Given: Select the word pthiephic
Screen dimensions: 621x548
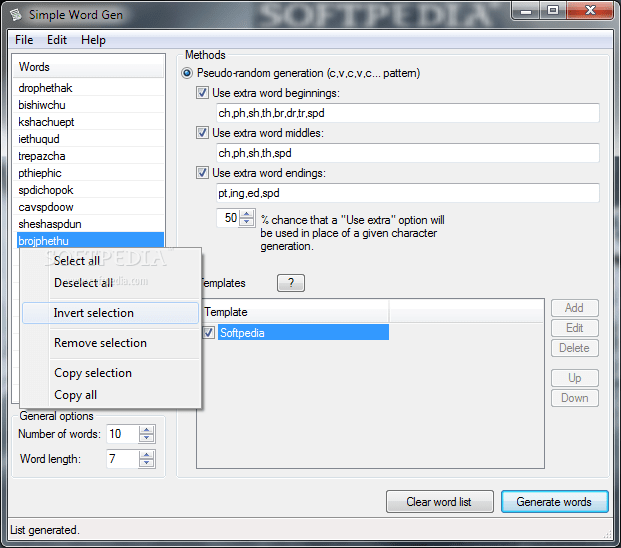Looking at the screenshot, I should (x=90, y=173).
